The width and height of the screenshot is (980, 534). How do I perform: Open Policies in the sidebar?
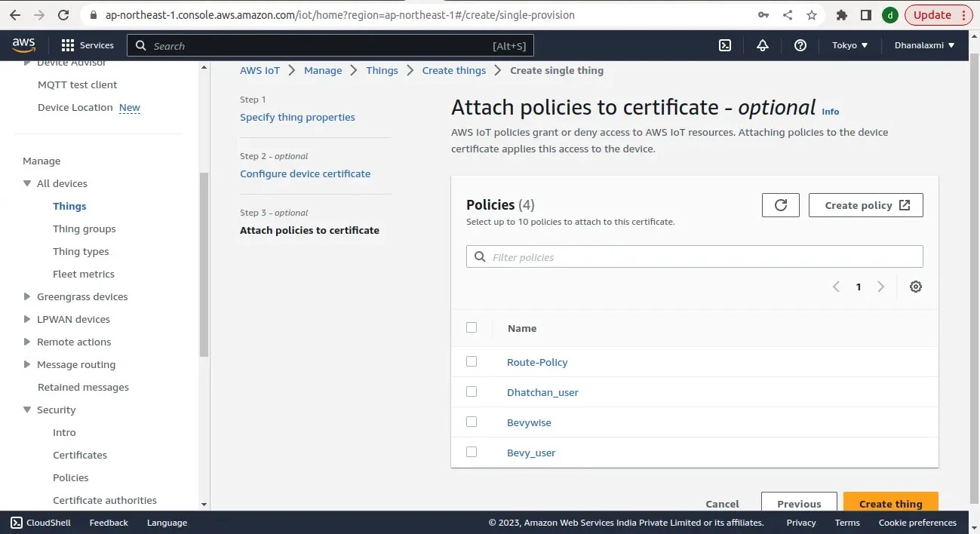(71, 477)
